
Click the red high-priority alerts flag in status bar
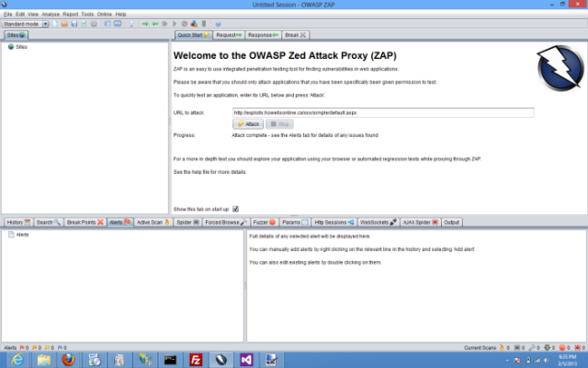22,348
